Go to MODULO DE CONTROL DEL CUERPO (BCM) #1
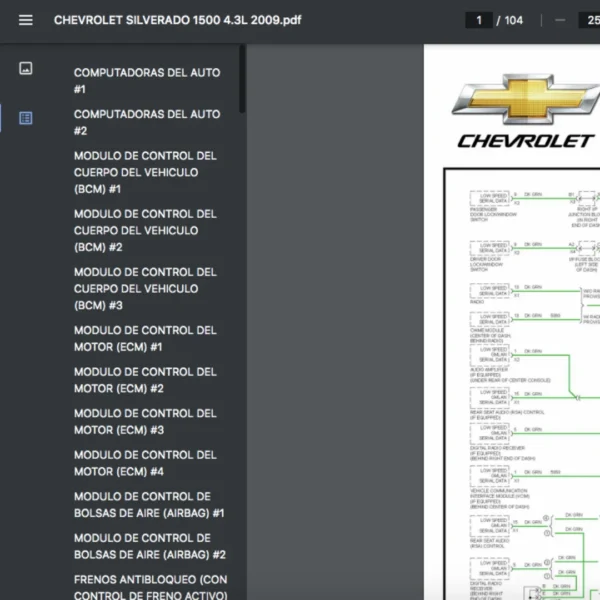The width and height of the screenshot is (600, 600). pyautogui.click(x=145, y=172)
